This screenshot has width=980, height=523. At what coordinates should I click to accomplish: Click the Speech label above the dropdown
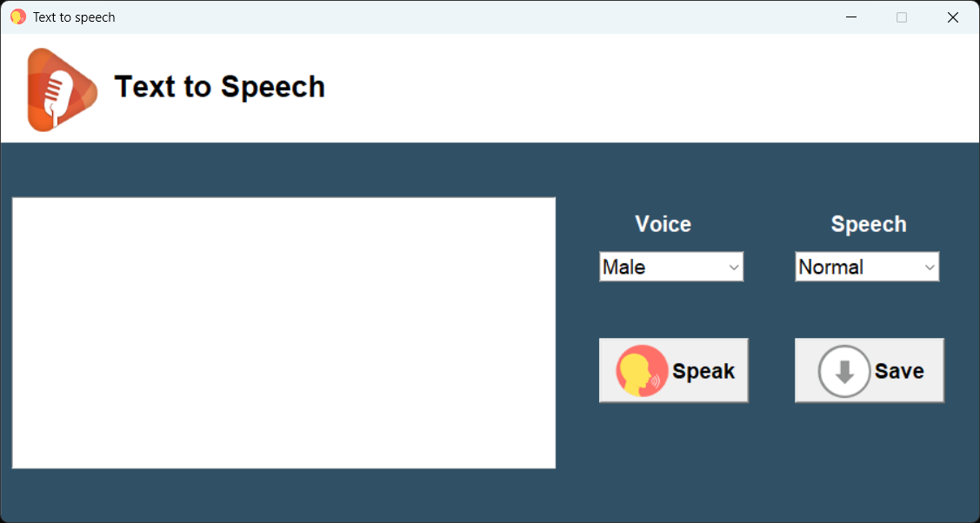point(869,224)
